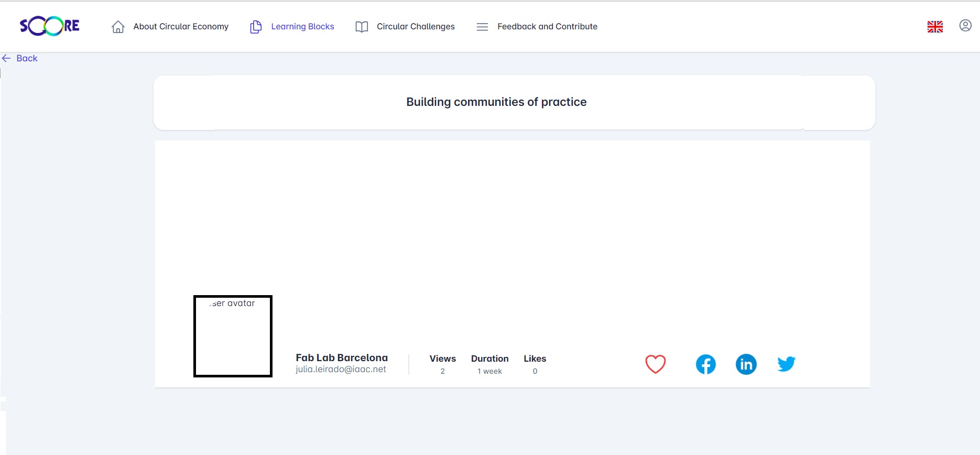The image size is (980, 455).
Task: Share on LinkedIn
Action: (746, 364)
